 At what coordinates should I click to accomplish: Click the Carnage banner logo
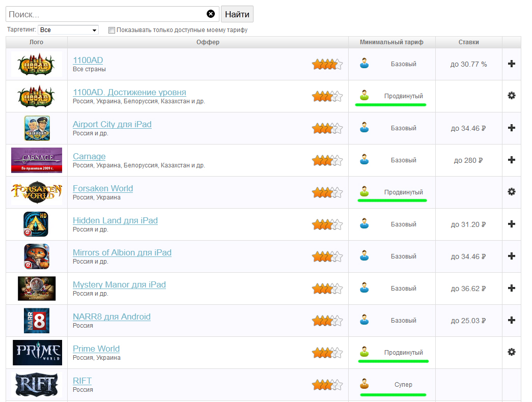(37, 160)
